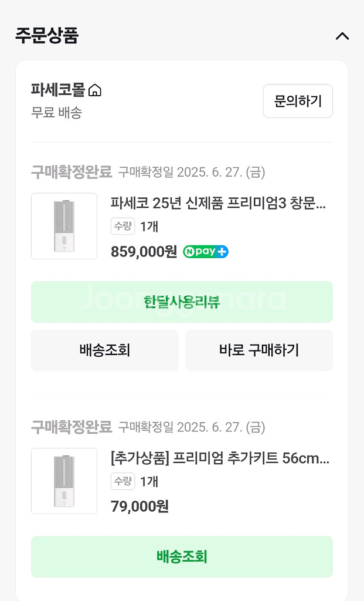Click the 수량 badge of the 추가키트 item
Image resolution: width=364 pixels, height=601 pixels.
tap(123, 481)
